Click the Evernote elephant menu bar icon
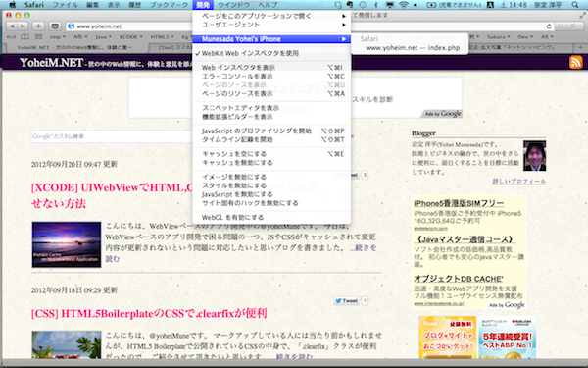 coord(350,5)
